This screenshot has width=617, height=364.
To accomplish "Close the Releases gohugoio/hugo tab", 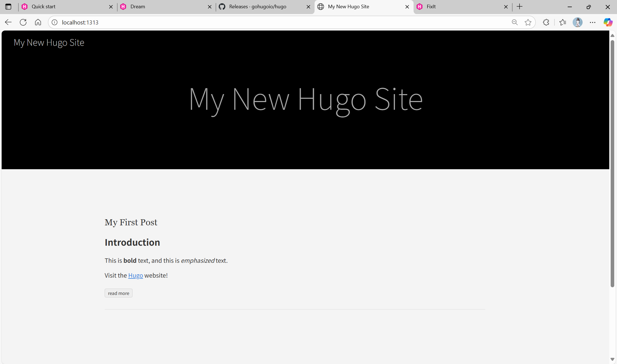I will 308,7.
